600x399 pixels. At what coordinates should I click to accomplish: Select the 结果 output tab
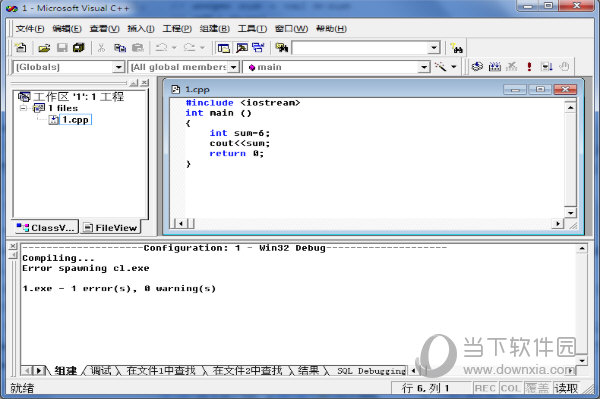pyautogui.click(x=308, y=370)
